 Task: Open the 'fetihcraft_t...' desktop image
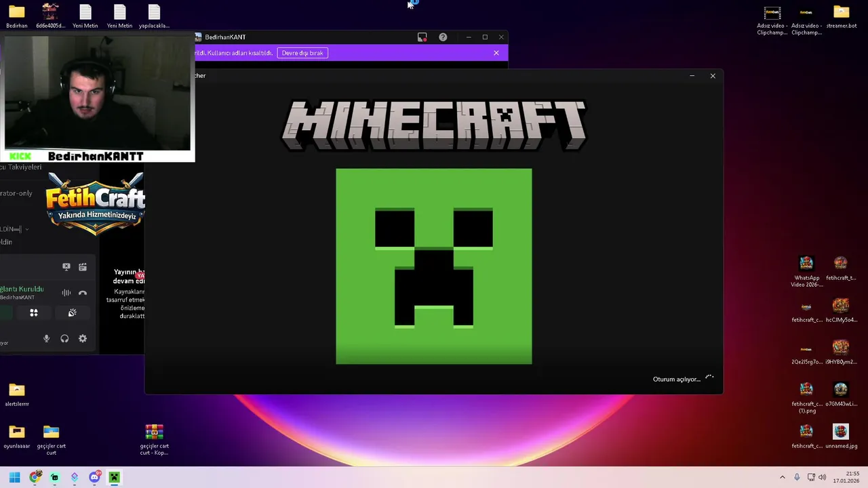point(841,268)
